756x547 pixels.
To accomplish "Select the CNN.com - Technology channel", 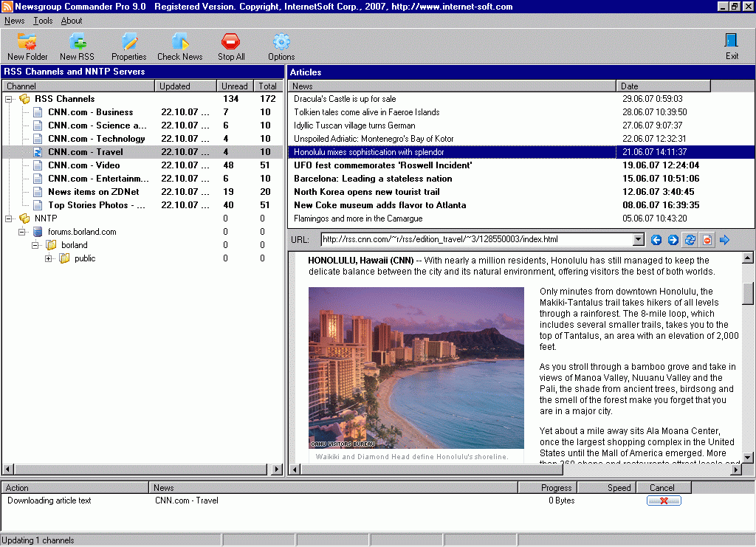I will [96, 139].
